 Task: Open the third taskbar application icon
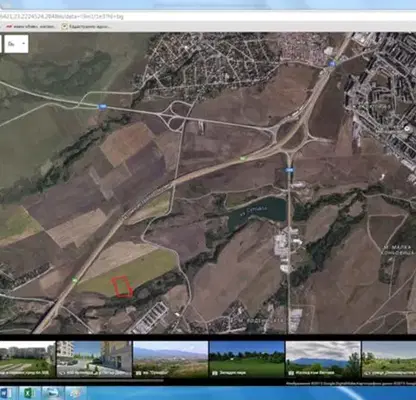(52, 394)
